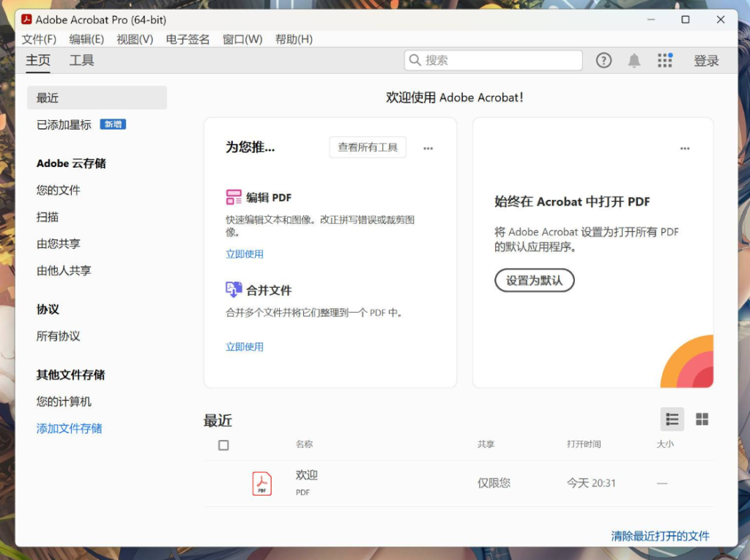This screenshot has width=750, height=560.
Task: Click the help question mark icon
Action: [x=604, y=61]
